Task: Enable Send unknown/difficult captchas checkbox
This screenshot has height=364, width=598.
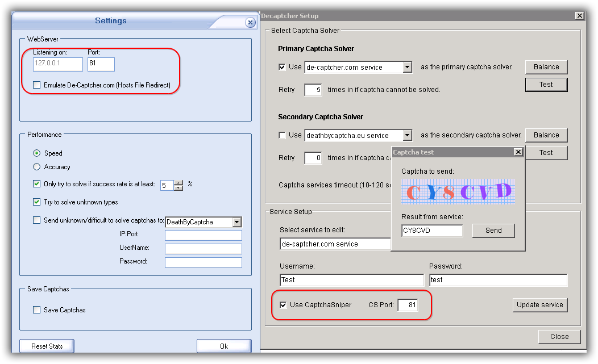Action: [36, 220]
